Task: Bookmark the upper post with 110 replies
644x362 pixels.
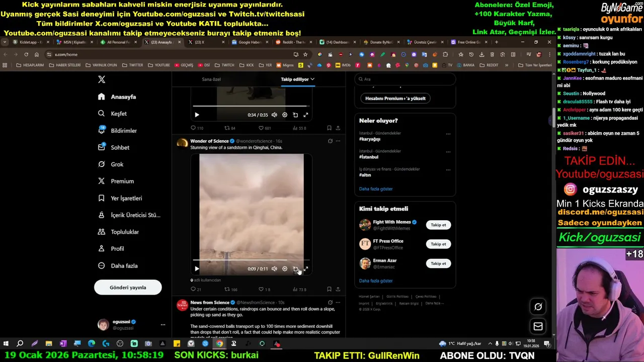Action: point(329,128)
